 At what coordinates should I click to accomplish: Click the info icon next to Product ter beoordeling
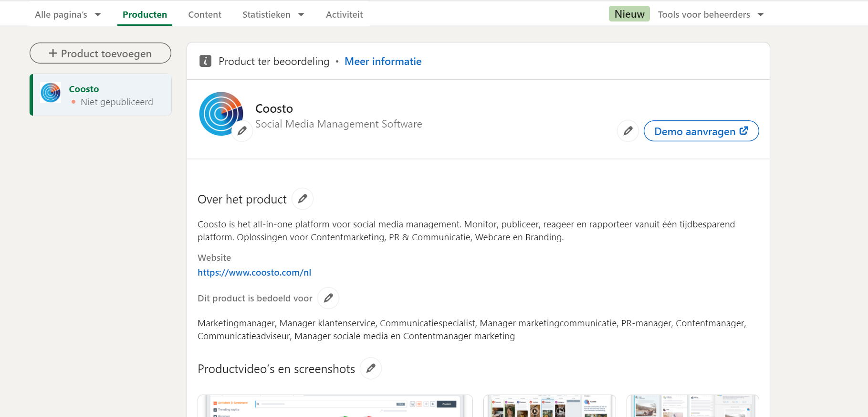[x=205, y=61]
